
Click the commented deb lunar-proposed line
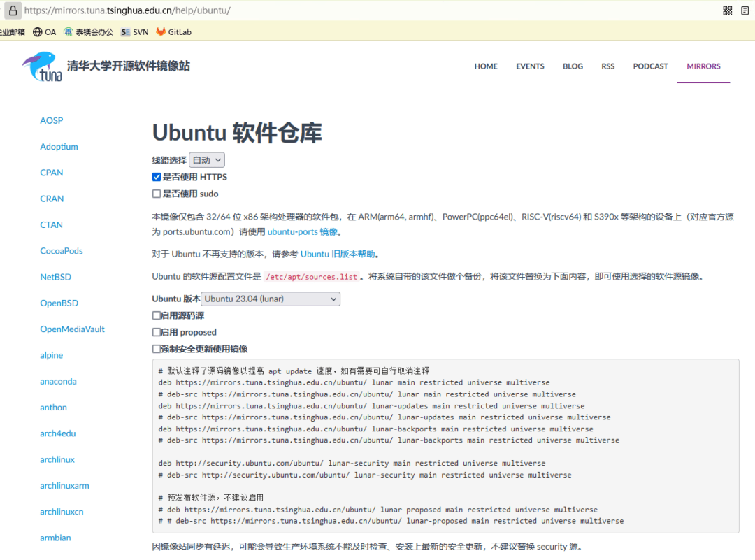point(378,510)
